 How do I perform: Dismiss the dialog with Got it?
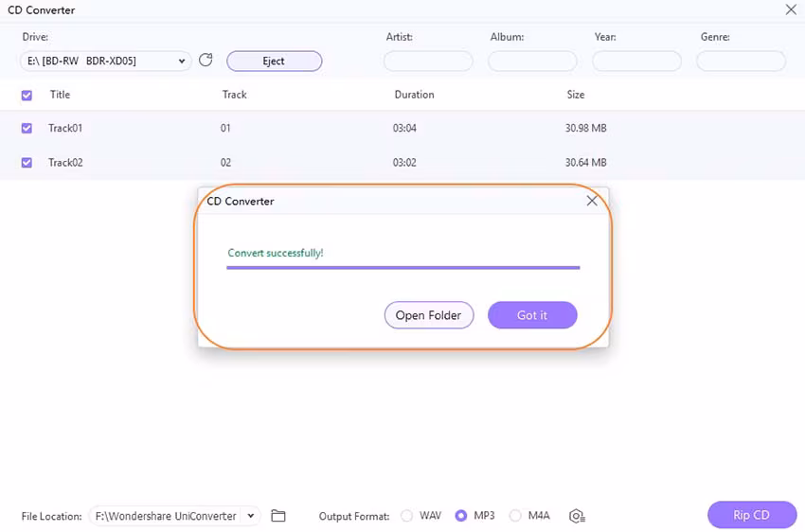click(532, 315)
